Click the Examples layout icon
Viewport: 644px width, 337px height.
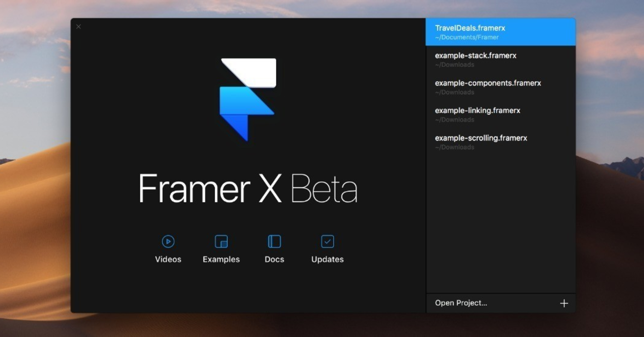click(221, 241)
